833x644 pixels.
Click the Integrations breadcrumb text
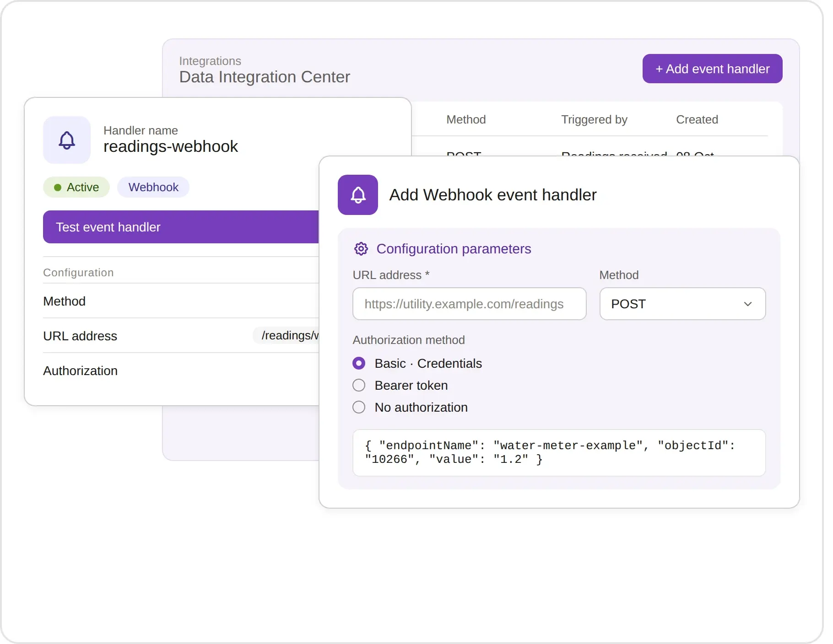(x=210, y=61)
